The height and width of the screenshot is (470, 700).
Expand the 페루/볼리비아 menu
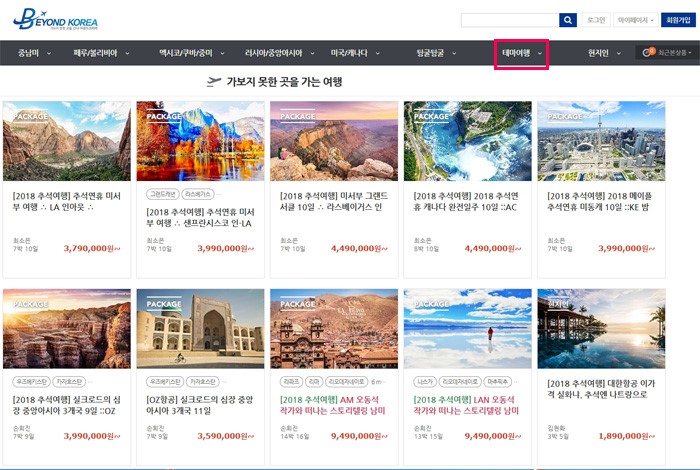101,53
